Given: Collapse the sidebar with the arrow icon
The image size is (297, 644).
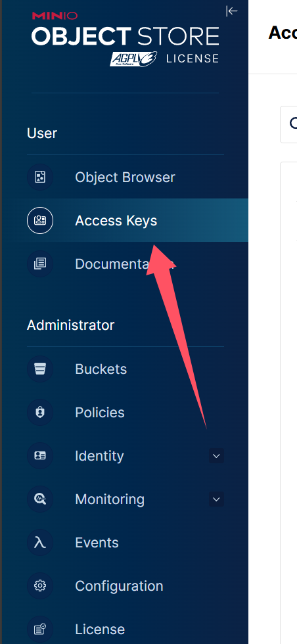Looking at the screenshot, I should coord(232,11).
